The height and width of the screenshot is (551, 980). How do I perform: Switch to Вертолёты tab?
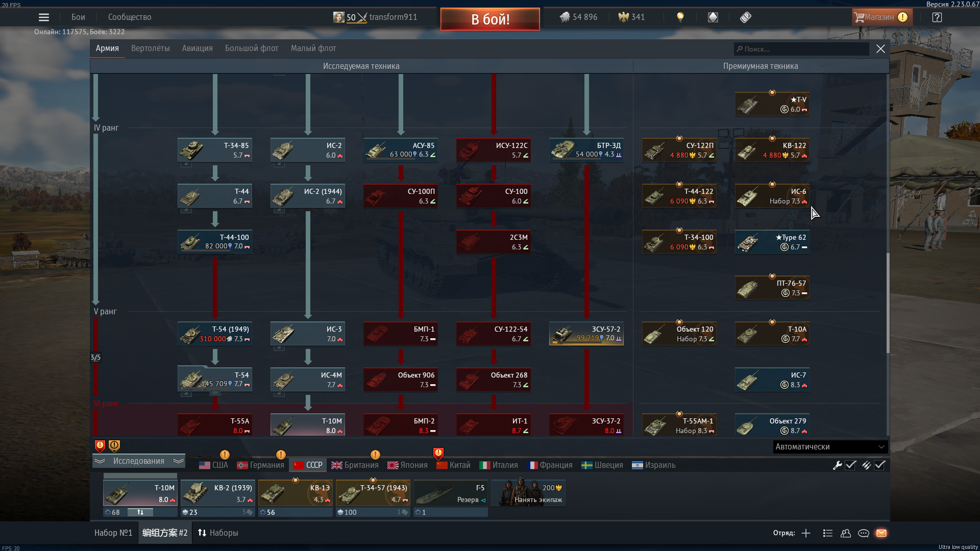coord(150,48)
